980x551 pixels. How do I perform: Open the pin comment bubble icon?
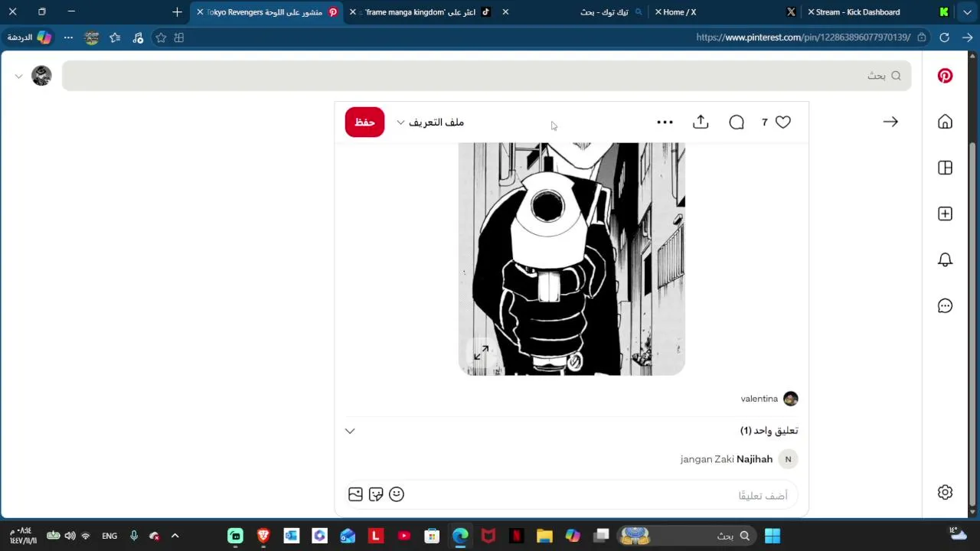(737, 122)
